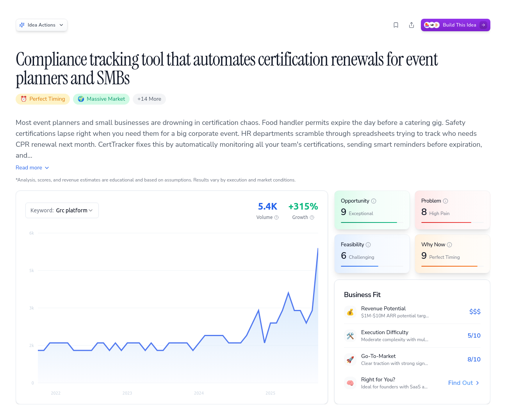Open the Go-To-Market row
The width and height of the screenshot is (506, 420).
click(412, 359)
